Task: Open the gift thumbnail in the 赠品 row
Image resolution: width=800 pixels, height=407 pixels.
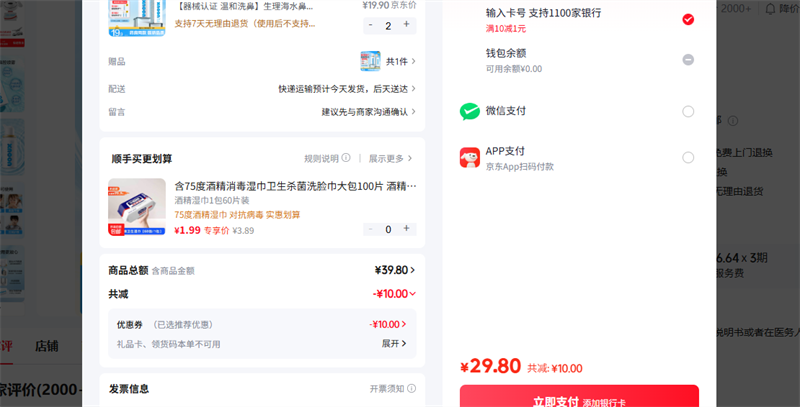Action: coord(370,61)
